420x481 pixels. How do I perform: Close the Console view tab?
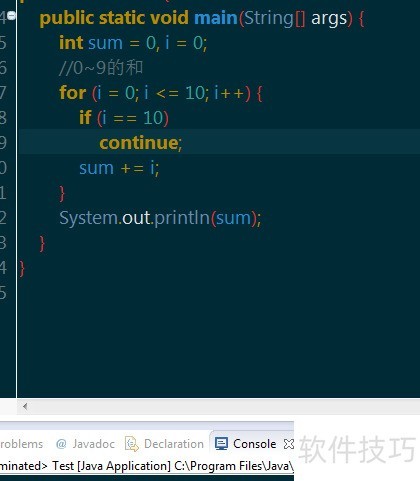tap(289, 444)
